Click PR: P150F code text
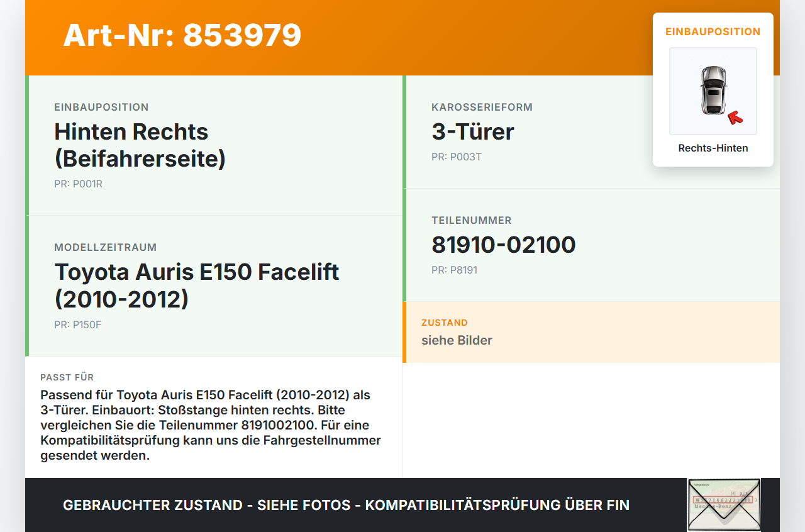 (x=77, y=325)
